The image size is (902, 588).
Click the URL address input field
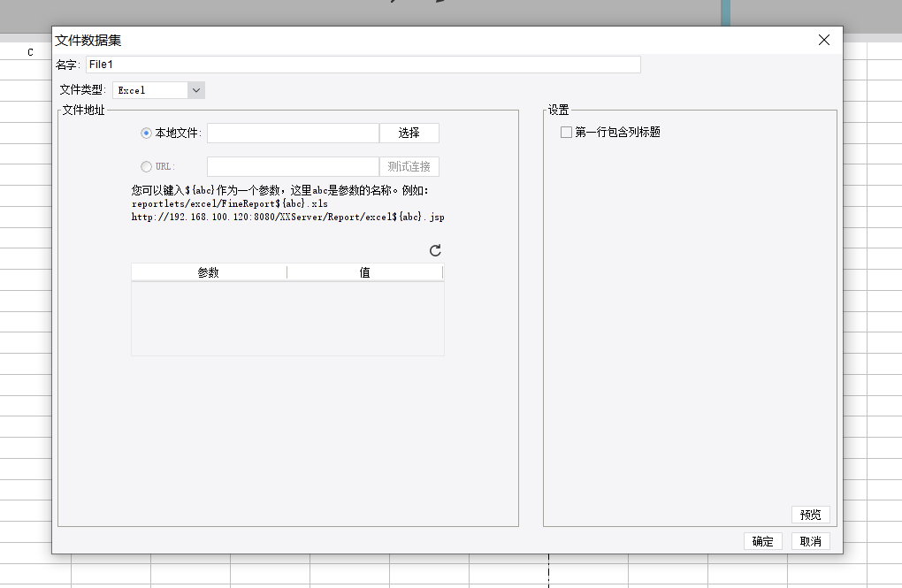tap(293, 167)
